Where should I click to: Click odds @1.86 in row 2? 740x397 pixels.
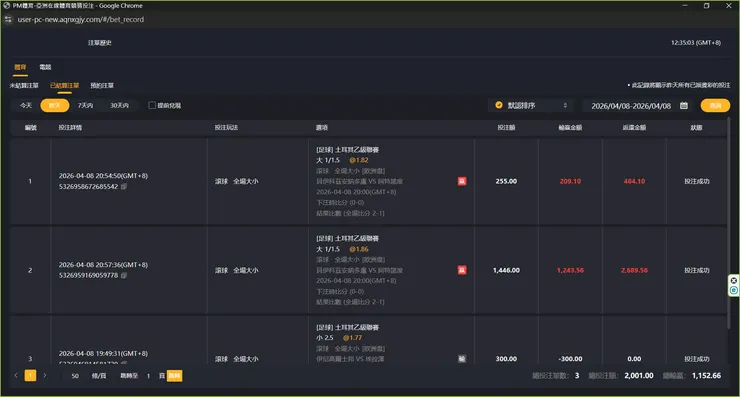(x=359, y=249)
